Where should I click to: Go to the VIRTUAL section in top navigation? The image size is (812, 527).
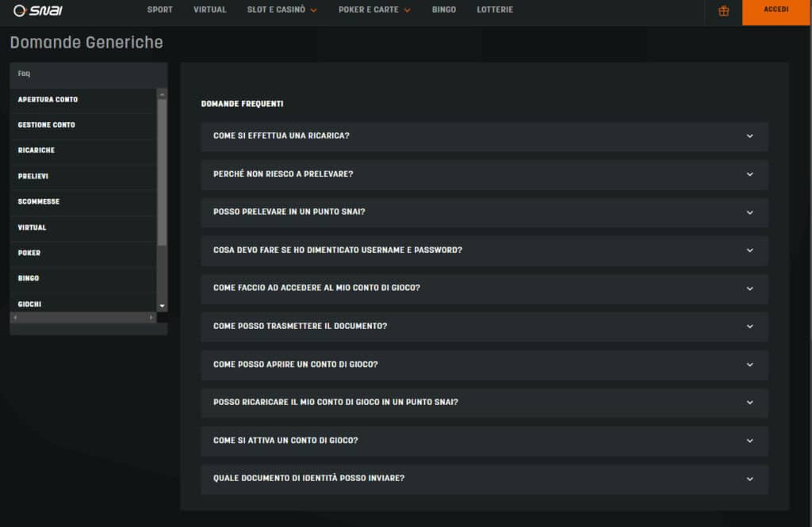tap(209, 10)
